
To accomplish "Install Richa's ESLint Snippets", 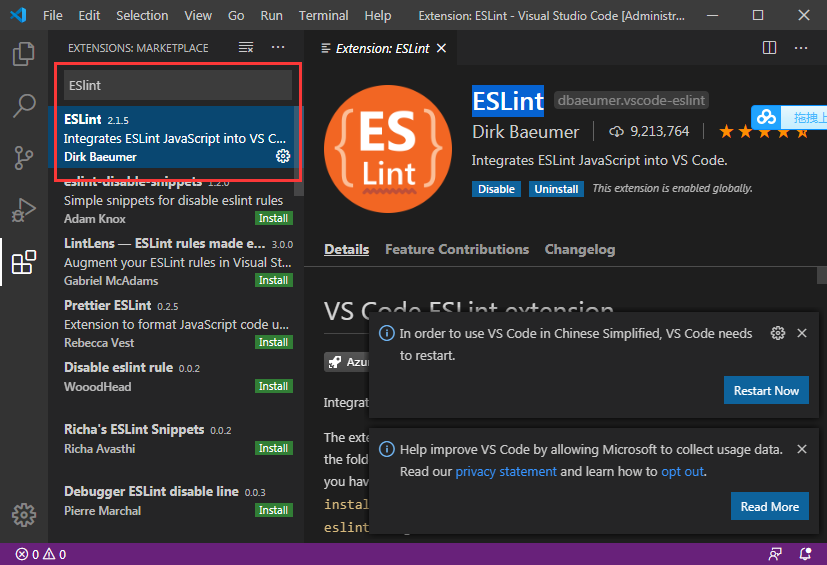I will point(273,448).
